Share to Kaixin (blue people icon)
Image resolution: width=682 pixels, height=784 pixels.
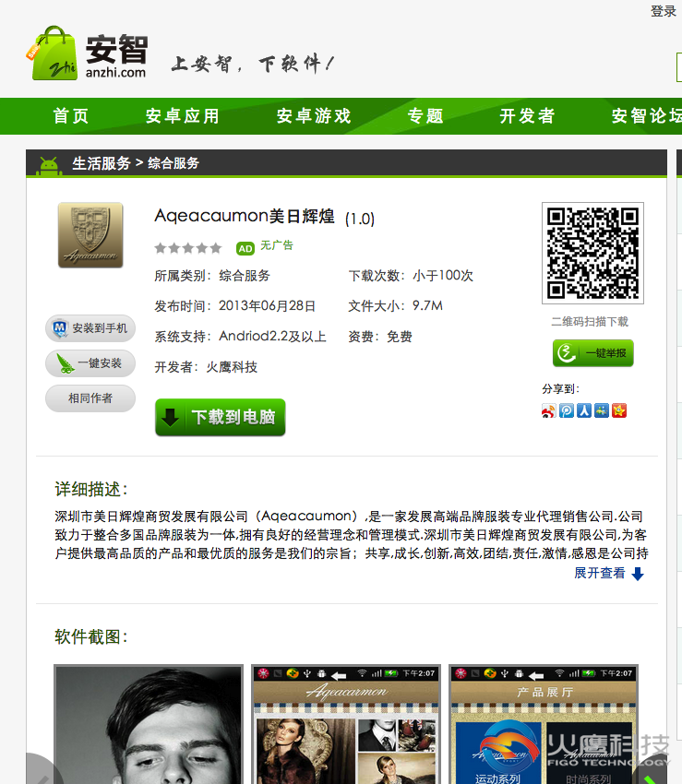[602, 411]
